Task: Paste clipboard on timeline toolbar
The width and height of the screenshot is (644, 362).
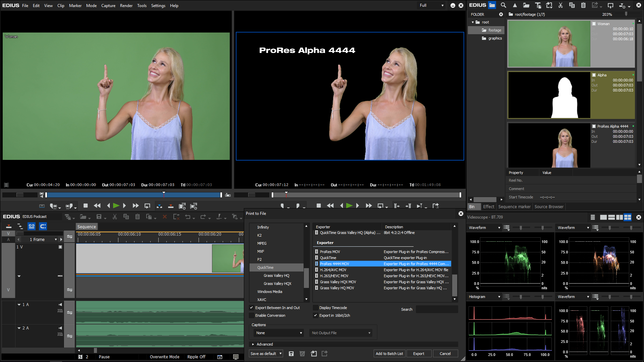Action: point(138,217)
